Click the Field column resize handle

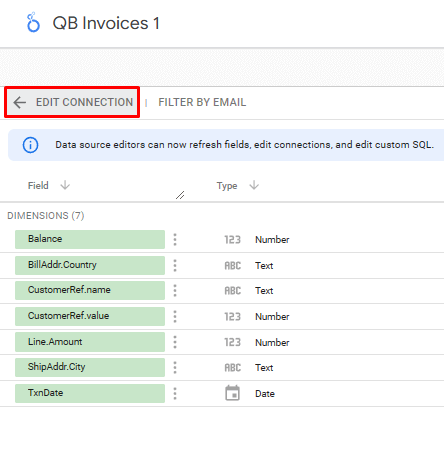(x=180, y=195)
